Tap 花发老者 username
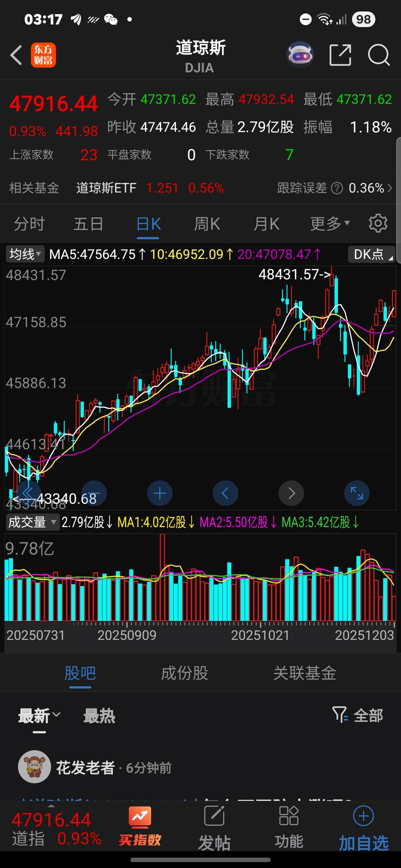This screenshot has height=868, width=401. coord(85,767)
